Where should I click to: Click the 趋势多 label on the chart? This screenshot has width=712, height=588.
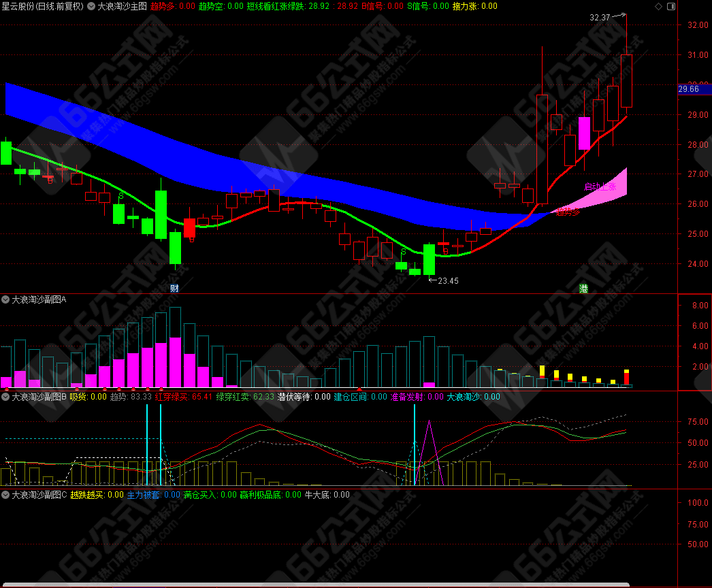point(568,212)
